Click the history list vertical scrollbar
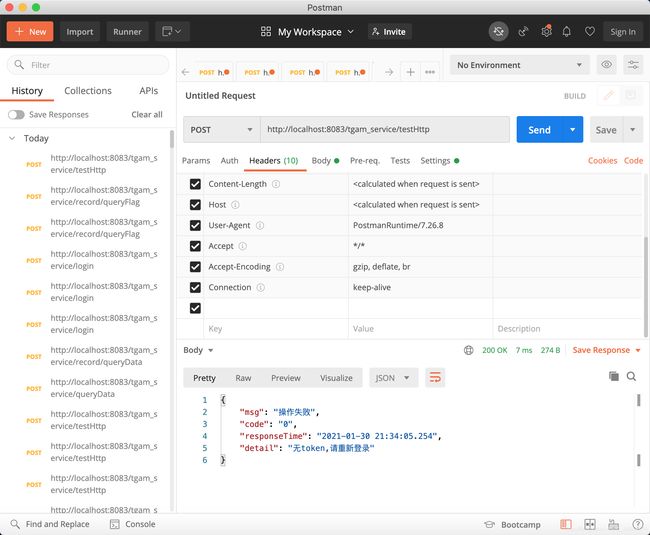 [x=172, y=139]
